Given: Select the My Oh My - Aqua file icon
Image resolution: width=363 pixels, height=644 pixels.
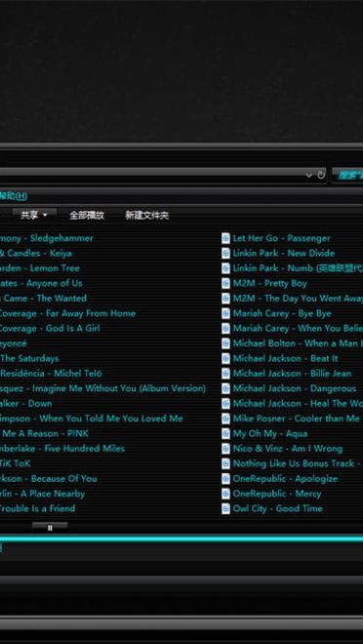Looking at the screenshot, I should click(225, 433).
